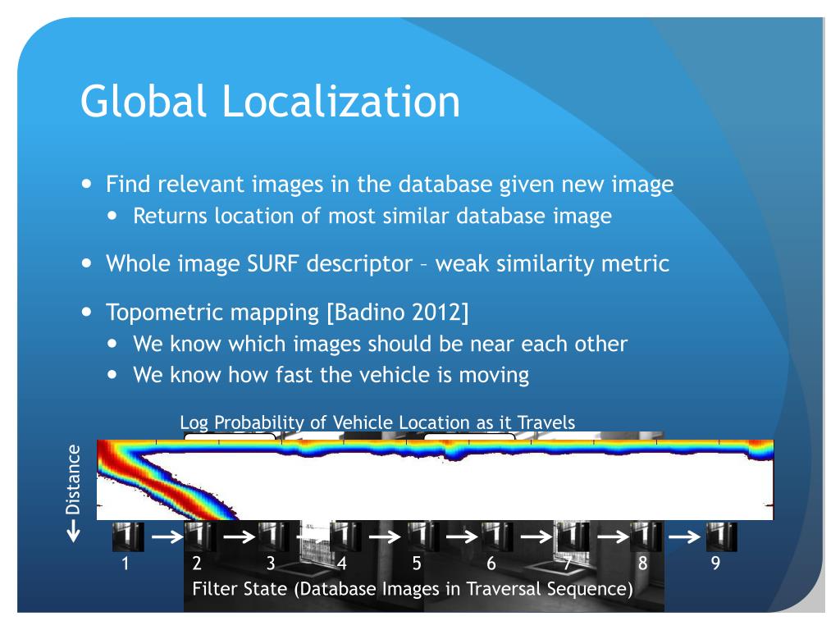The width and height of the screenshot is (840, 630).
Task: Click the log probability heatmap chart
Action: (435, 479)
